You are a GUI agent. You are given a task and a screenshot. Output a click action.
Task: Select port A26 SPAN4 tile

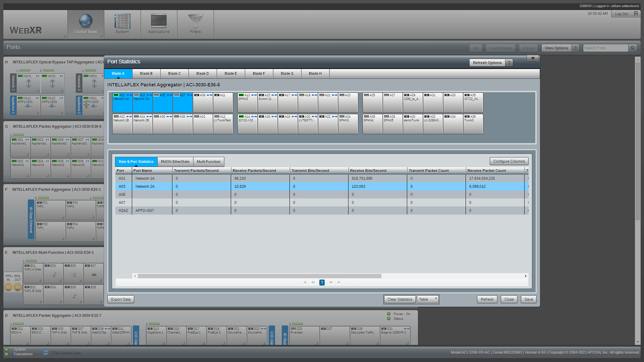coord(373,124)
